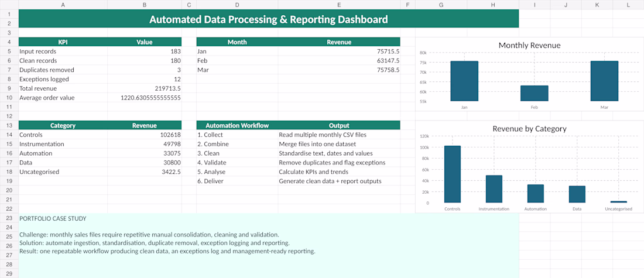Select the Feb month cell
Viewport: 644px width, 278px height.
[237, 61]
